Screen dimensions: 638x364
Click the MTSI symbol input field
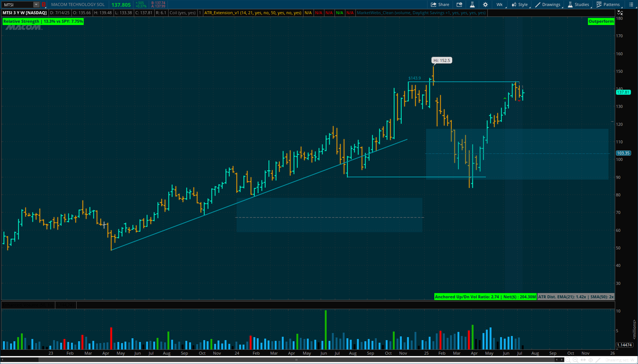(x=17, y=4)
